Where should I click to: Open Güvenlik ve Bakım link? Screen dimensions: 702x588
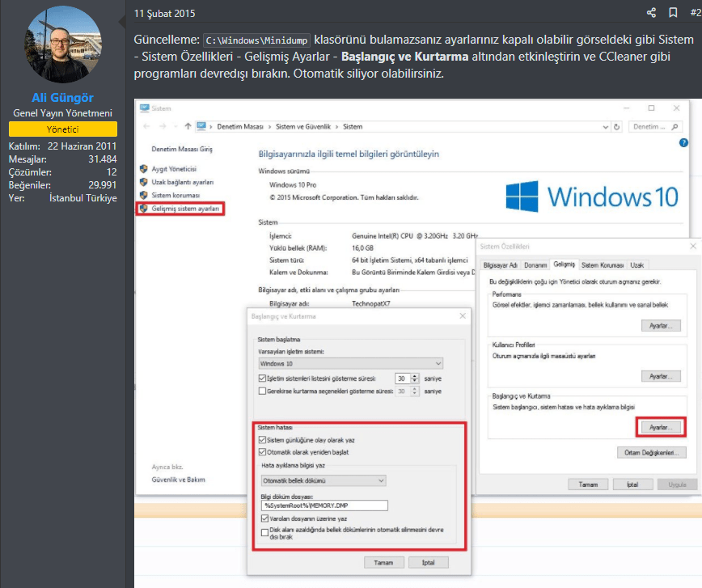178,480
